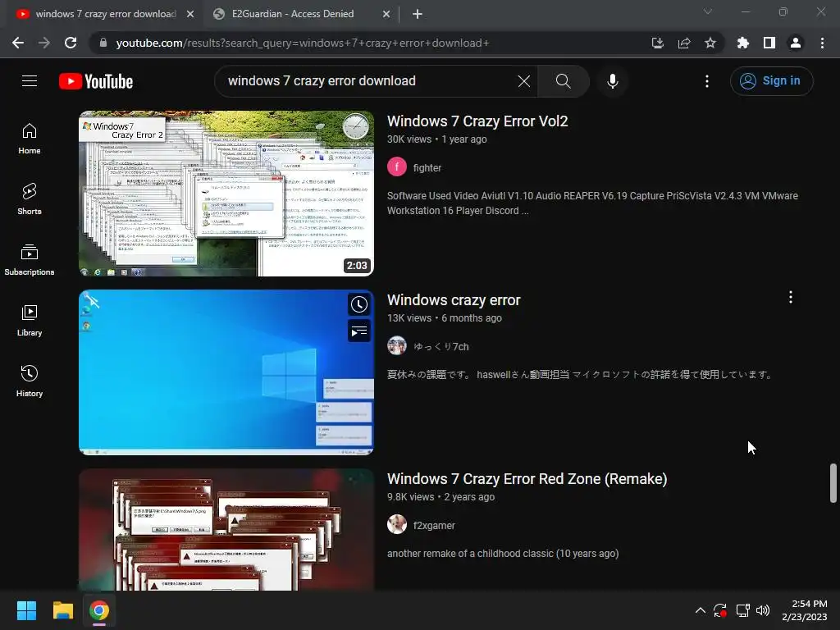
Task: Play the Red Zone Remake thumbnail
Action: (226, 530)
